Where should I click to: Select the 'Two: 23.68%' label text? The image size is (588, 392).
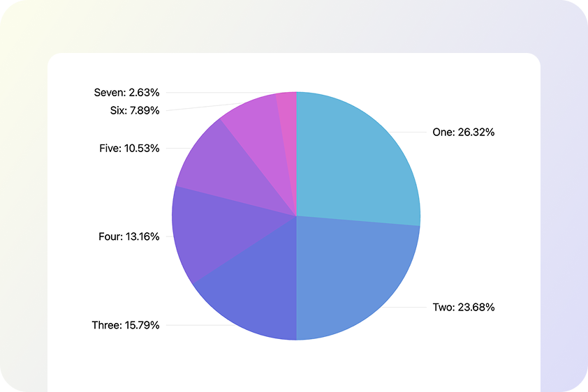[x=464, y=307]
